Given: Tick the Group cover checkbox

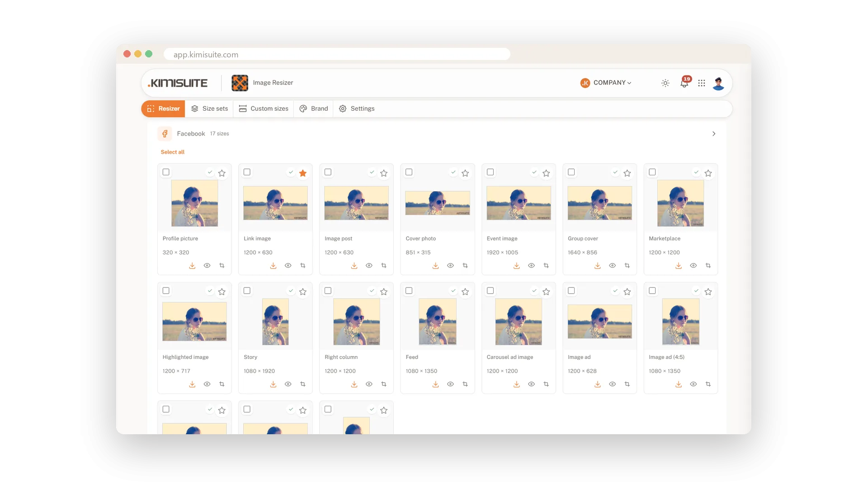Looking at the screenshot, I should coord(571,172).
